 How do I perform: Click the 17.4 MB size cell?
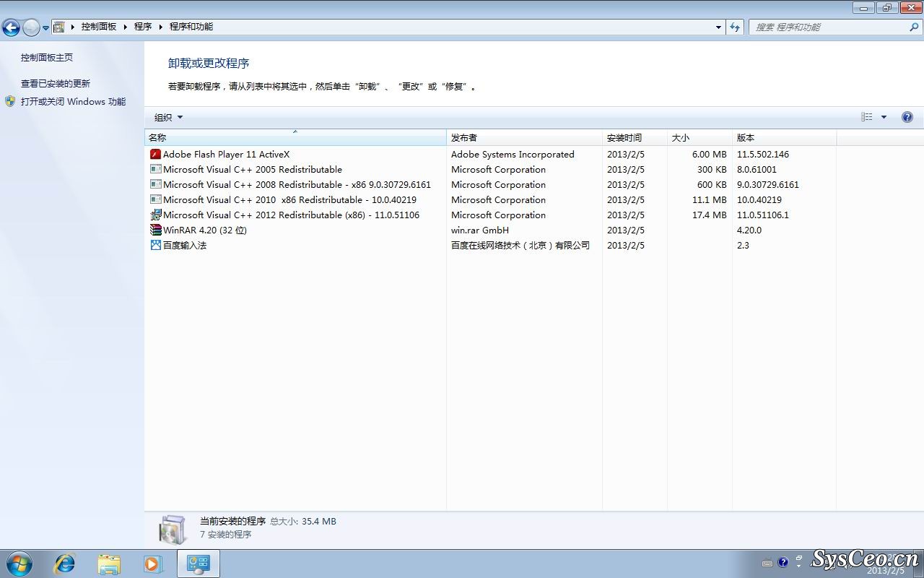pos(709,215)
